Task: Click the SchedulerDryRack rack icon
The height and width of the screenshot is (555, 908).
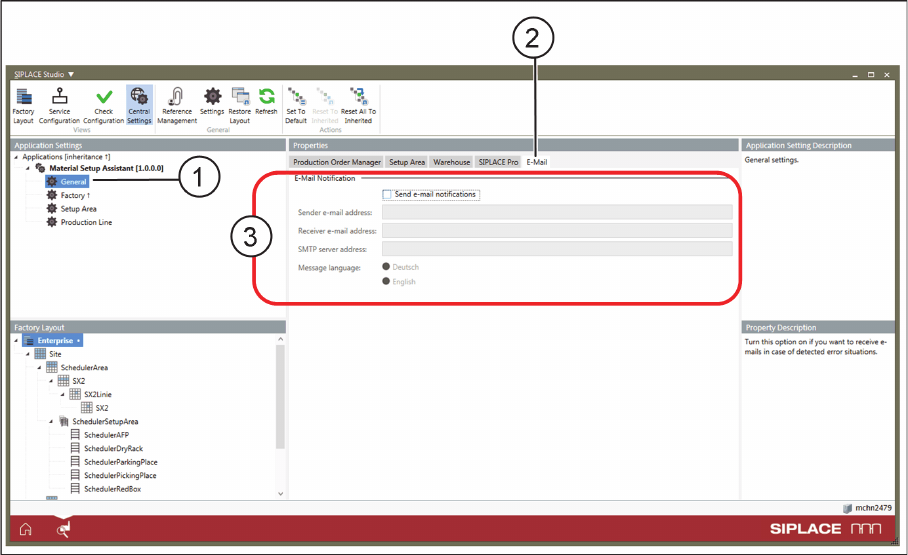Action: [x=75, y=448]
